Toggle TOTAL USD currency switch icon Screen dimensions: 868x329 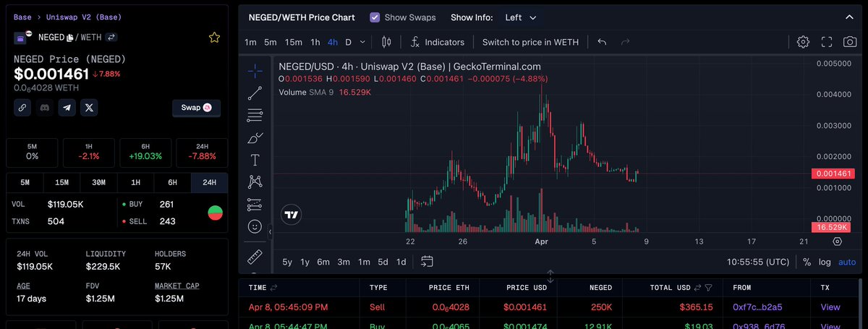click(696, 287)
